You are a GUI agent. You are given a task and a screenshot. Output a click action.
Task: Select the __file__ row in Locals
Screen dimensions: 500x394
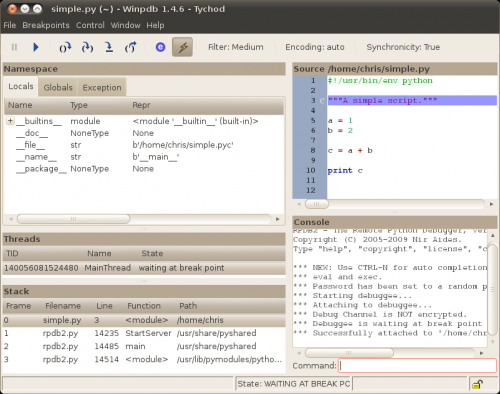pyautogui.click(x=144, y=145)
